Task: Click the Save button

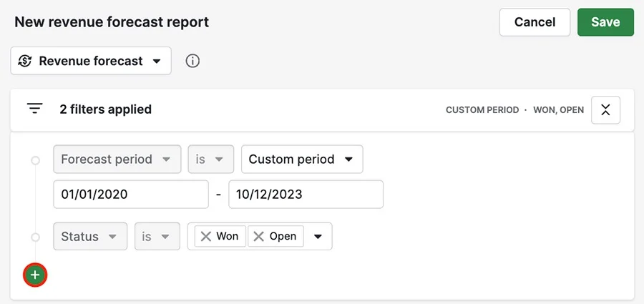Action: [605, 21]
